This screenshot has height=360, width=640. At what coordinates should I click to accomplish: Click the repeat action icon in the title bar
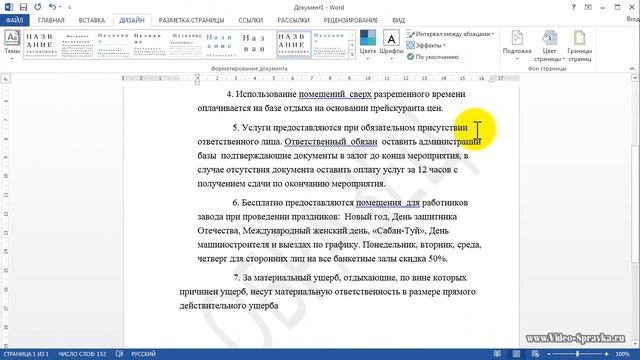[38, 7]
